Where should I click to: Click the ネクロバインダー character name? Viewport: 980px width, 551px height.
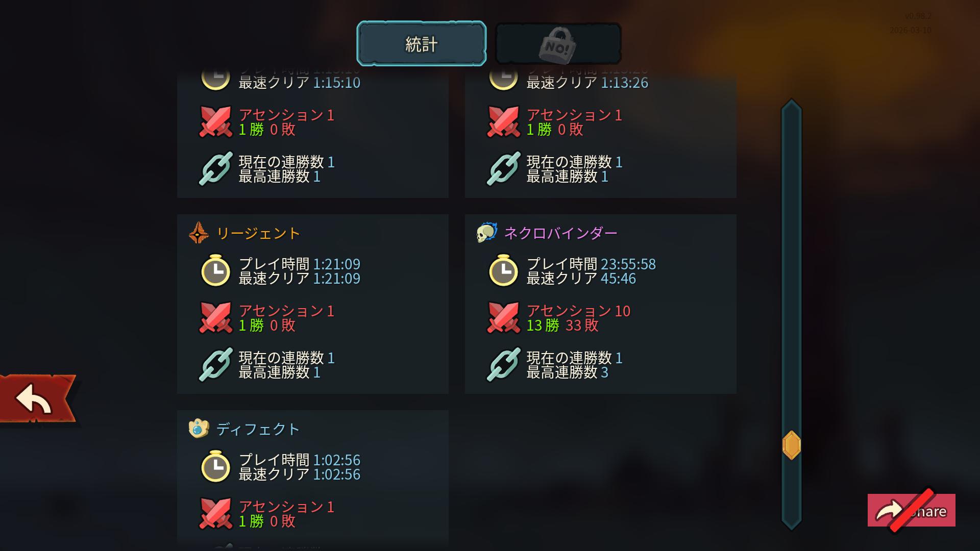click(x=560, y=233)
